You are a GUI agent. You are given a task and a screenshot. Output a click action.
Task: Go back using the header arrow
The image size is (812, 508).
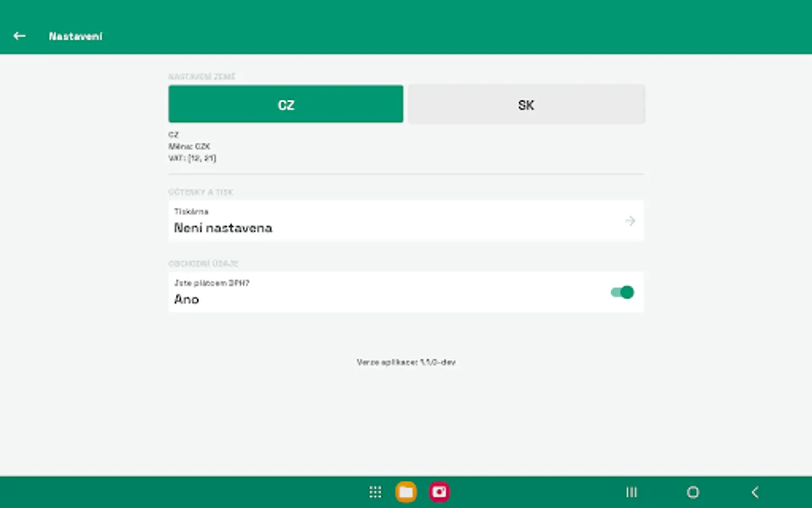20,36
